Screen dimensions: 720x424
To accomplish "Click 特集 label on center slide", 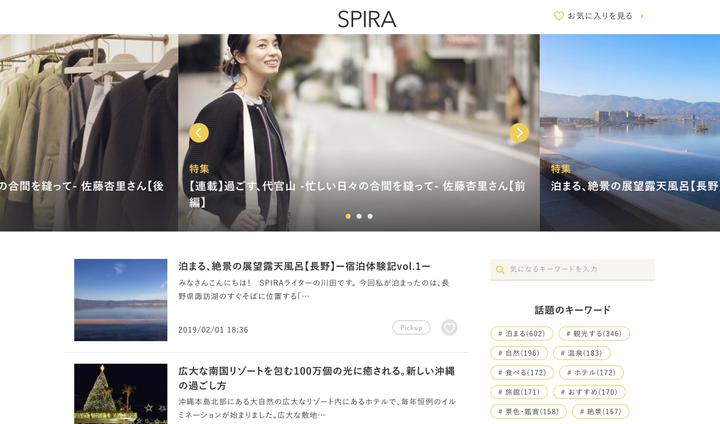I will pyautogui.click(x=199, y=169).
